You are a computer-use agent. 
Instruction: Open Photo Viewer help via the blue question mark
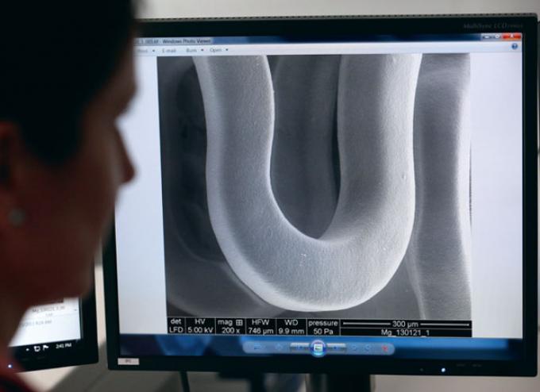515,47
